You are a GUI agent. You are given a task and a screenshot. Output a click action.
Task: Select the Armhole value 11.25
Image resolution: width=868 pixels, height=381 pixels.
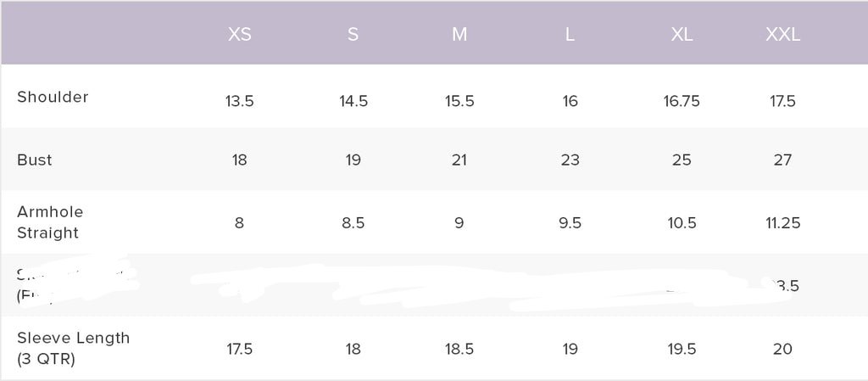782,223
